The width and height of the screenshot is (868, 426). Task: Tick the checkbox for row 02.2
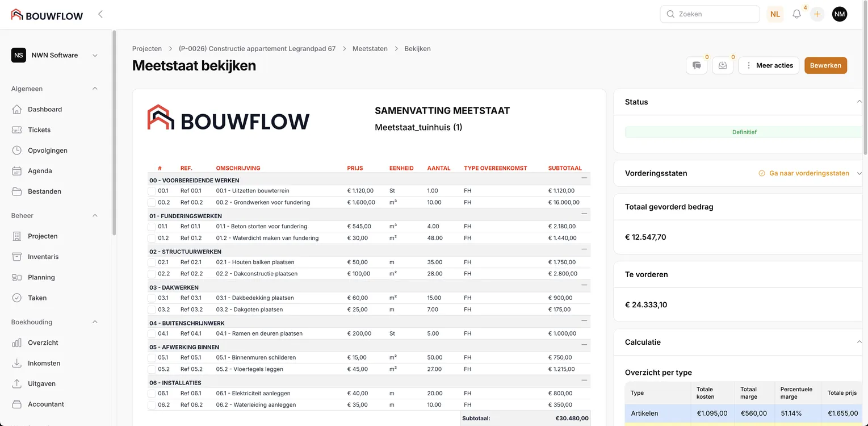tap(152, 274)
